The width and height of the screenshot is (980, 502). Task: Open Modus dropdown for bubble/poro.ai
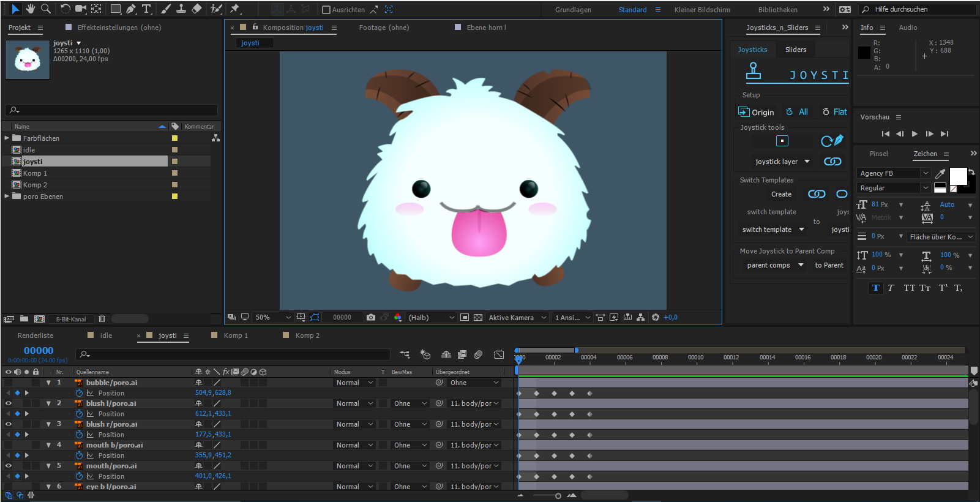point(354,383)
